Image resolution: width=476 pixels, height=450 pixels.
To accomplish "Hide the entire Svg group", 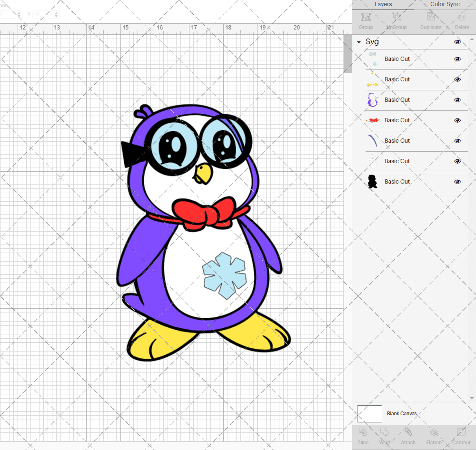I will [457, 42].
